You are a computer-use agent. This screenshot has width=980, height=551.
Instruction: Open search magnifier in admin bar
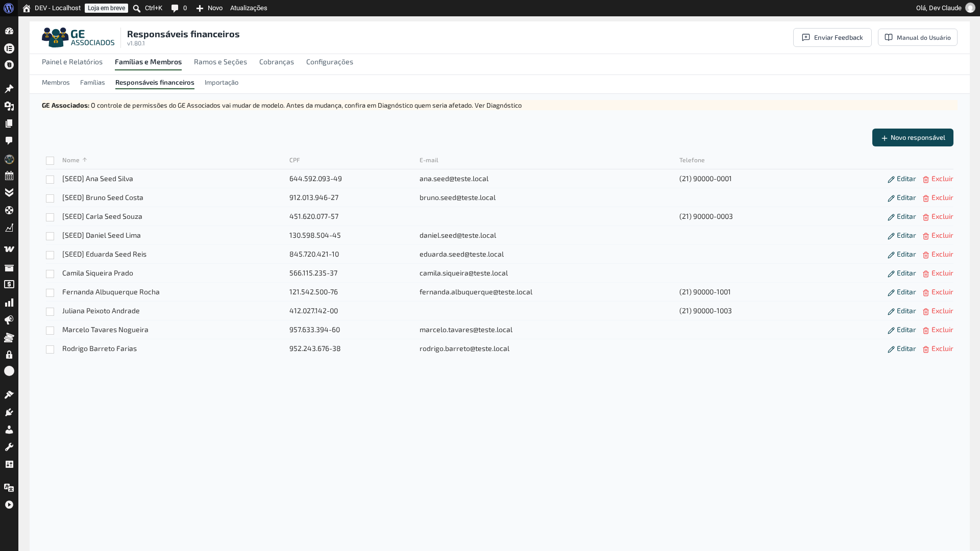pos(137,8)
